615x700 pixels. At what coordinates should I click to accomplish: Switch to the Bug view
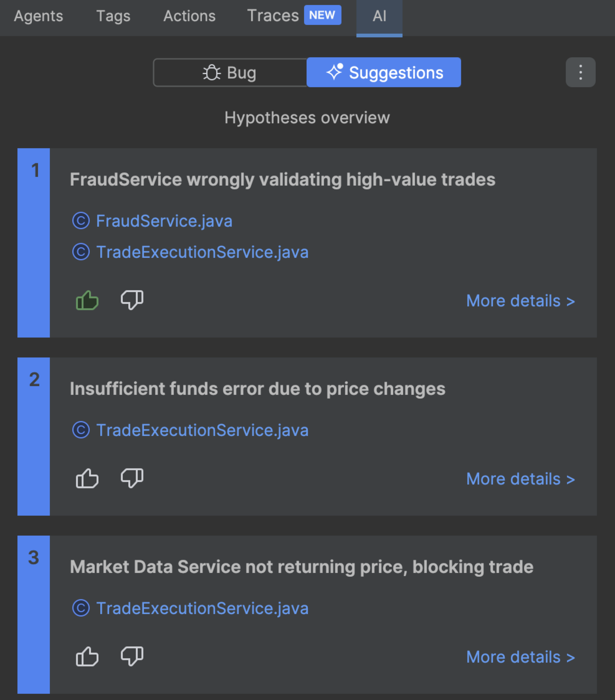230,73
